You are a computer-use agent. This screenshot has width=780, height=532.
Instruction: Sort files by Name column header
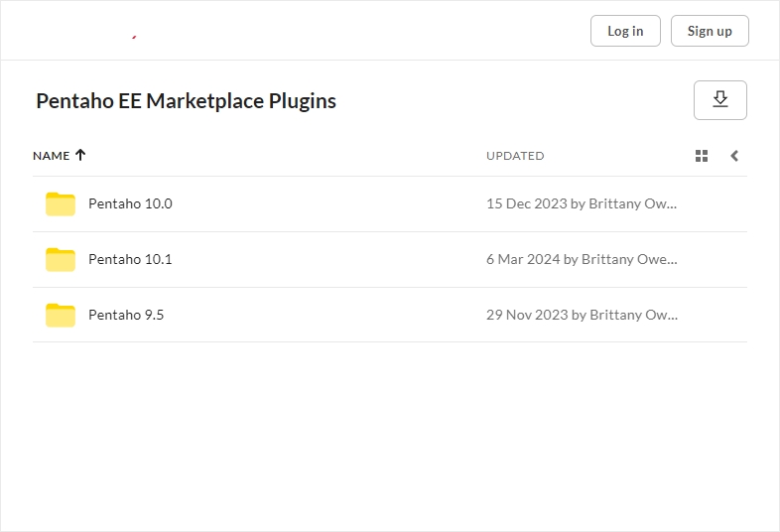click(x=51, y=156)
